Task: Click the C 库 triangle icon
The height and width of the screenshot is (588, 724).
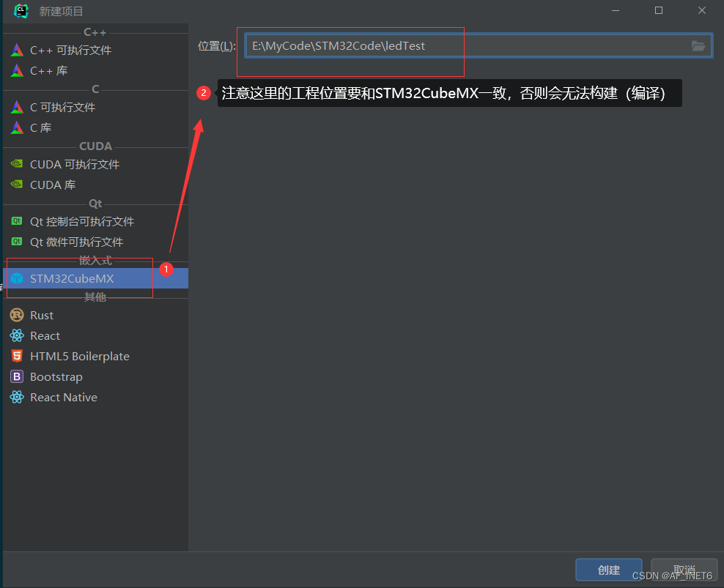Action: (17, 127)
